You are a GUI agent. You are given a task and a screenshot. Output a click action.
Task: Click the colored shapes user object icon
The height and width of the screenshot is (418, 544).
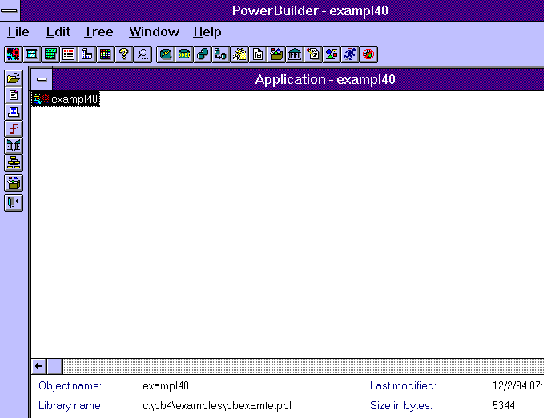(332, 54)
